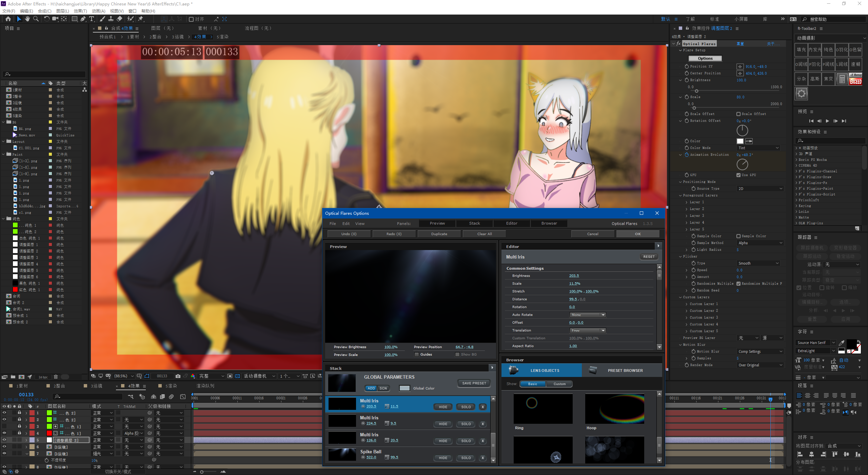Select the Rotation tool
868x475 pixels.
(46, 19)
